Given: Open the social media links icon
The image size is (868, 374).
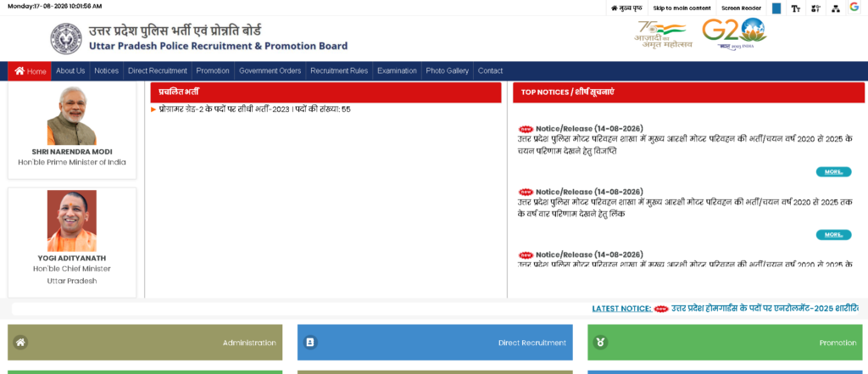Looking at the screenshot, I should 815,8.
